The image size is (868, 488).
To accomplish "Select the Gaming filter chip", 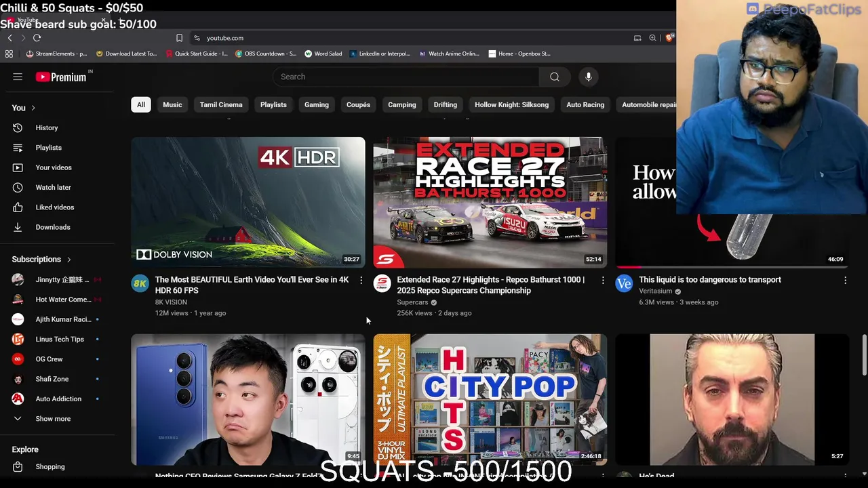I will [x=317, y=104].
